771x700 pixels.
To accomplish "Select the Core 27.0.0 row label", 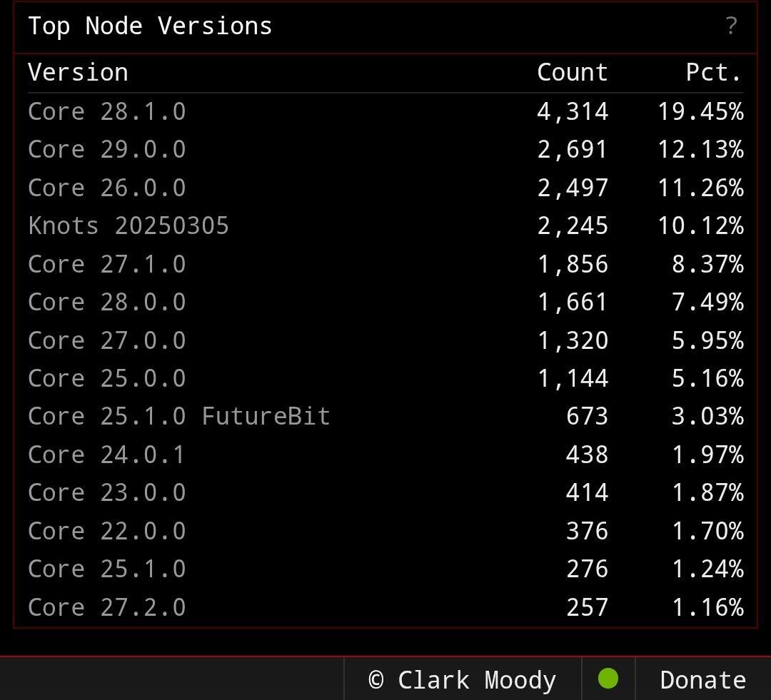I will pos(106,340).
